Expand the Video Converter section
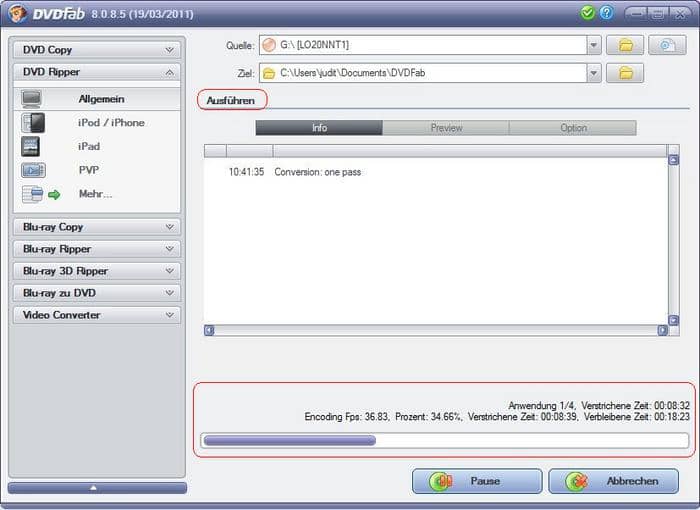The width and height of the screenshot is (700, 510). [x=97, y=315]
